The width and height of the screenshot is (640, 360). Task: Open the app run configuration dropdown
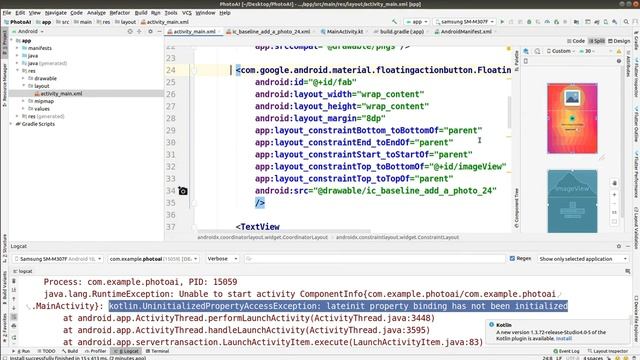(416, 22)
